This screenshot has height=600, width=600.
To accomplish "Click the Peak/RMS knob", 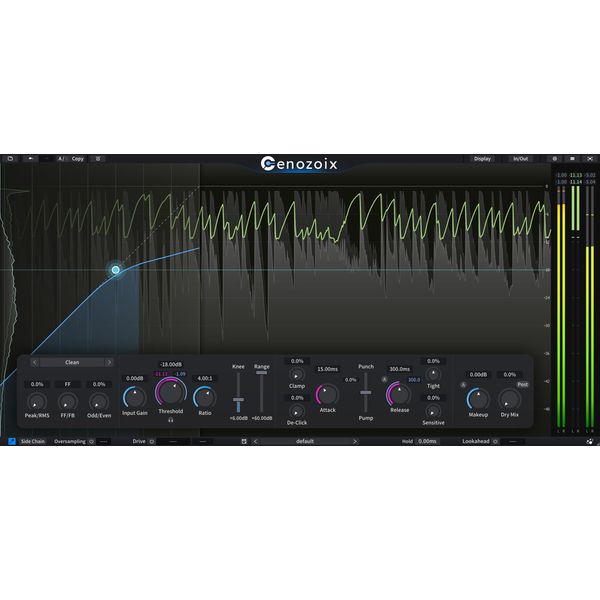I will pyautogui.click(x=37, y=402).
